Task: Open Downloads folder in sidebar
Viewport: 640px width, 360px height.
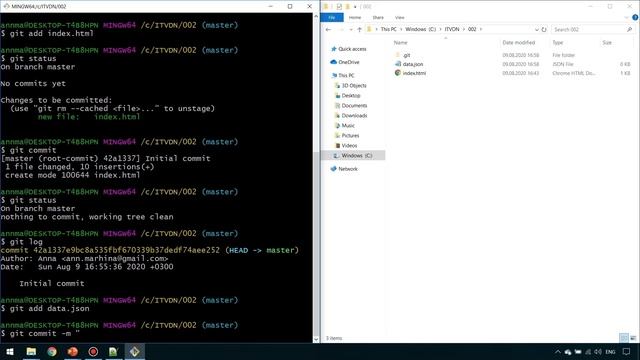Action: pos(351,116)
